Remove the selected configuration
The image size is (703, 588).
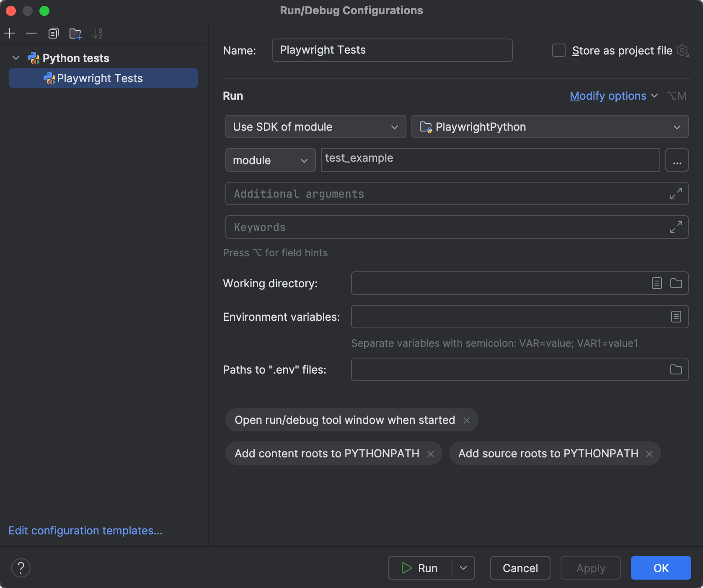click(31, 33)
